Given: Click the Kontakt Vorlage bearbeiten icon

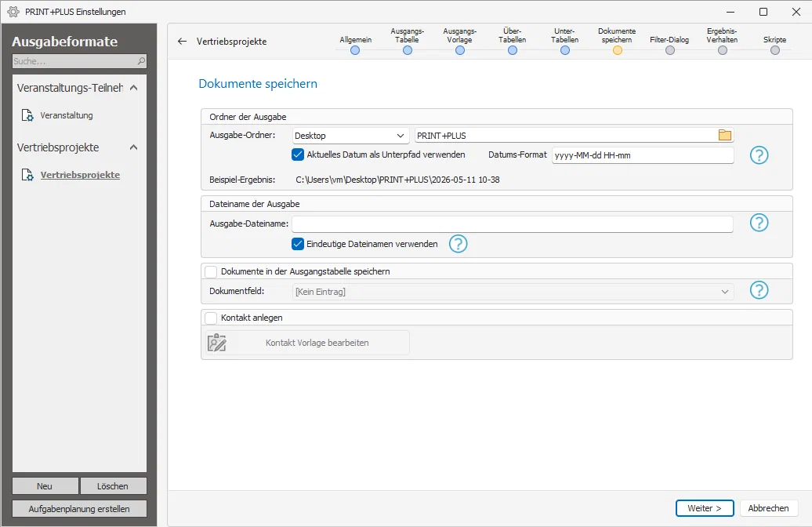Looking at the screenshot, I should pos(217,343).
